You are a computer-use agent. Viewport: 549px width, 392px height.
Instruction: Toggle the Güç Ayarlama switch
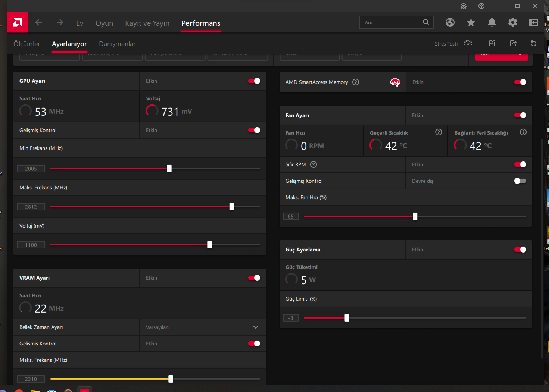pos(520,250)
